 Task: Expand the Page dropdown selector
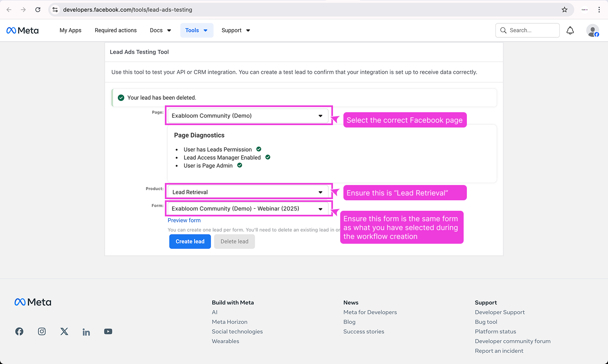[x=248, y=116]
